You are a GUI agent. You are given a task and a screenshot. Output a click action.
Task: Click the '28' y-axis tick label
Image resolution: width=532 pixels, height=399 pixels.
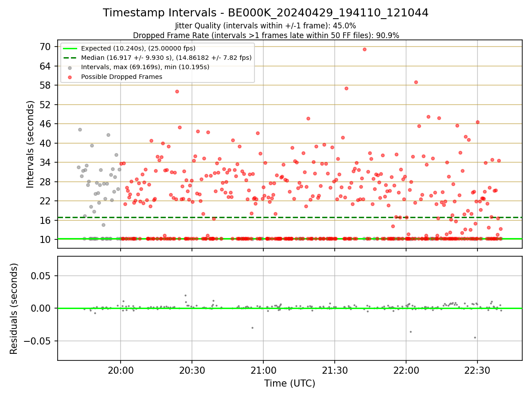(x=46, y=182)
